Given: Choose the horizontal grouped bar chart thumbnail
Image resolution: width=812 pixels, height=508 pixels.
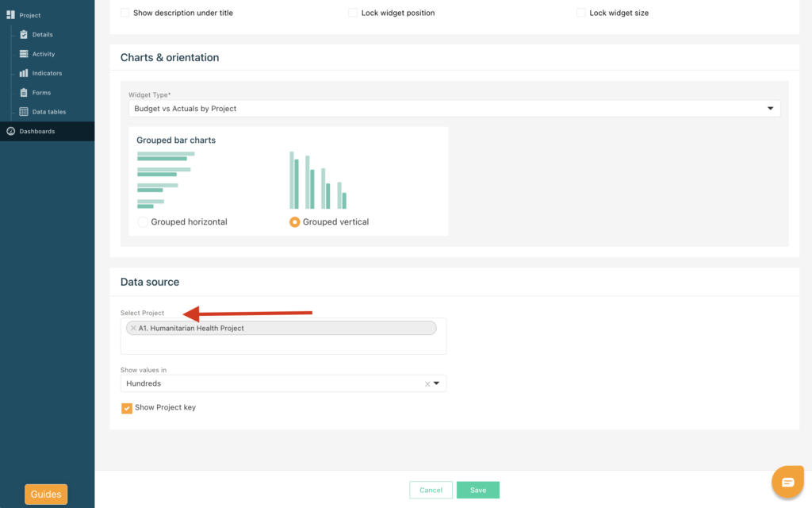Looking at the screenshot, I should [166, 180].
